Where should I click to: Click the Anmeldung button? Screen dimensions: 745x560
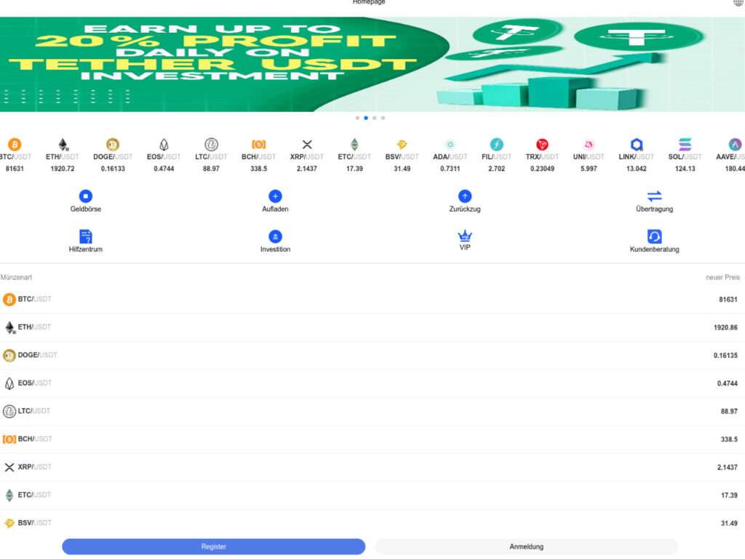pos(525,545)
